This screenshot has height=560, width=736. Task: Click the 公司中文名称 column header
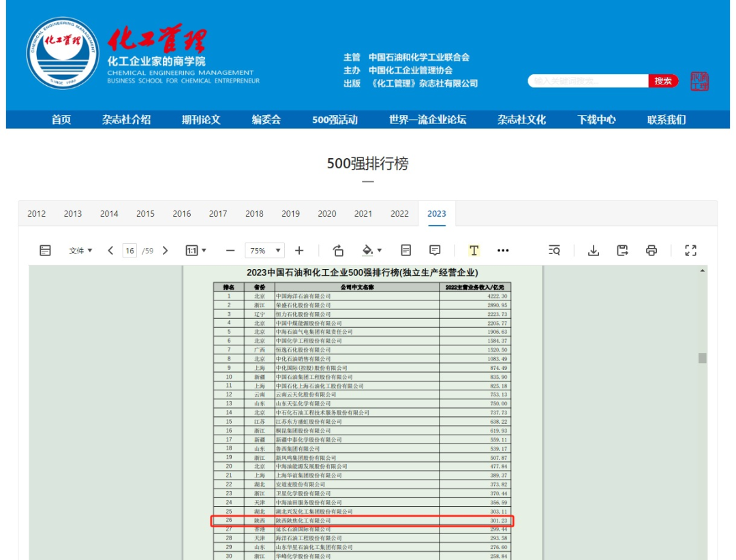tap(356, 287)
